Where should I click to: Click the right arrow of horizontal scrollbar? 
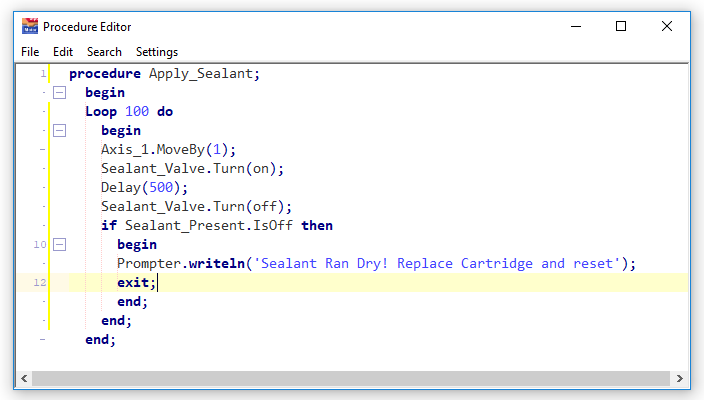[680, 379]
